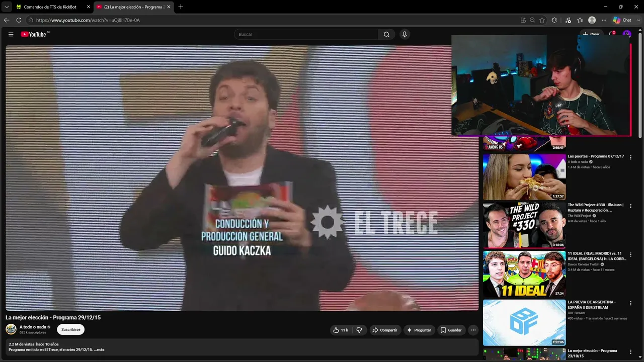
Task: Expand the video description with ...más
Action: tap(100, 349)
